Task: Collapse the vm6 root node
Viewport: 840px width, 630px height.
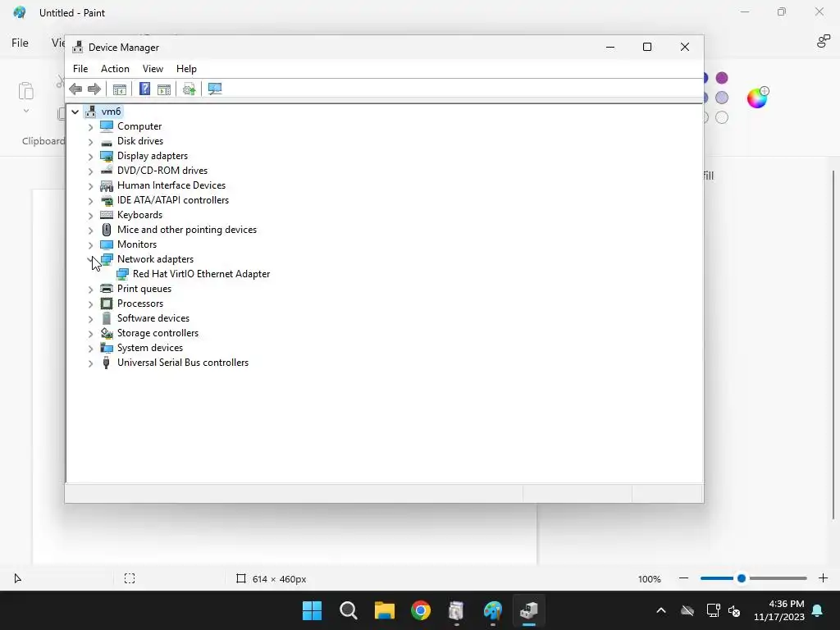Action: pyautogui.click(x=75, y=112)
